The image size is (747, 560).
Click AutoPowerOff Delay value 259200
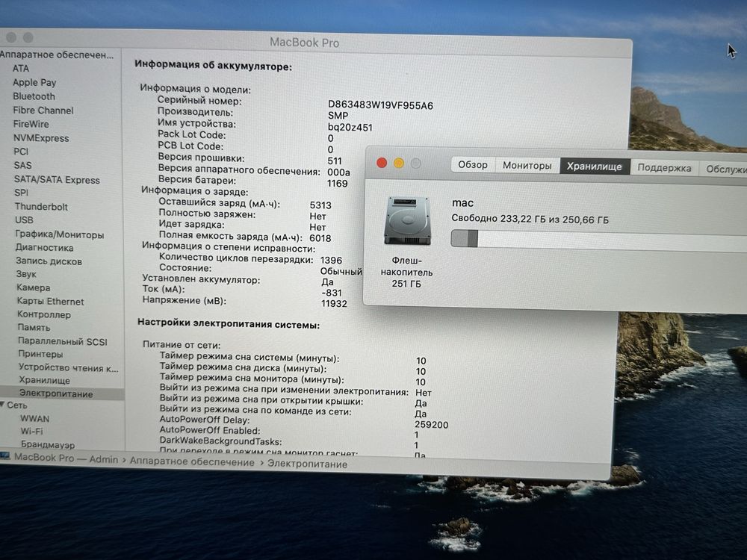tap(431, 424)
